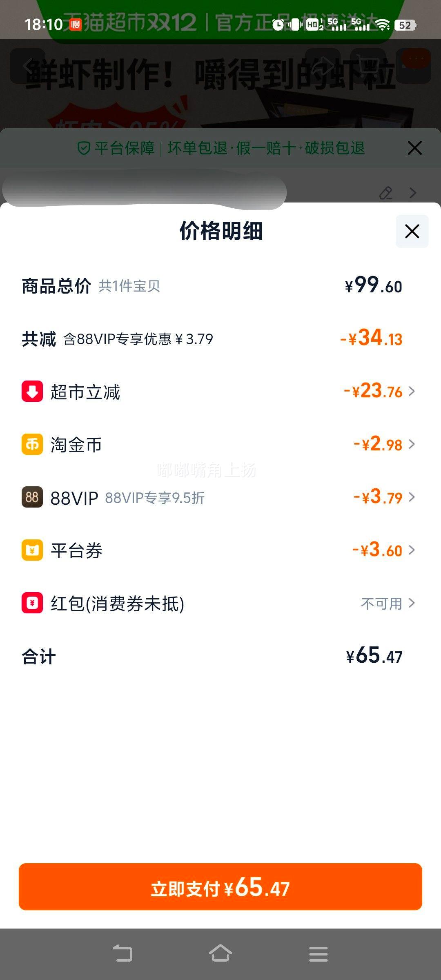Open the address chevron beside the pencil
This screenshot has height=980, width=441.
tap(413, 193)
